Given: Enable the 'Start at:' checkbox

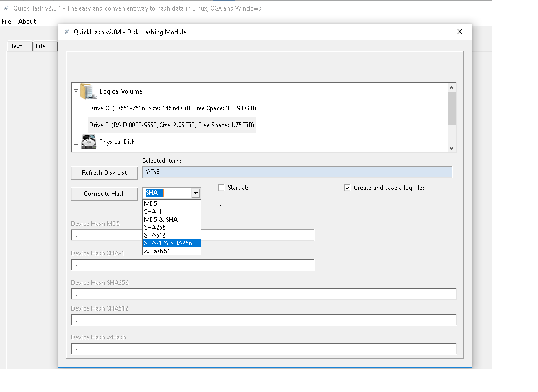Looking at the screenshot, I should tap(221, 188).
